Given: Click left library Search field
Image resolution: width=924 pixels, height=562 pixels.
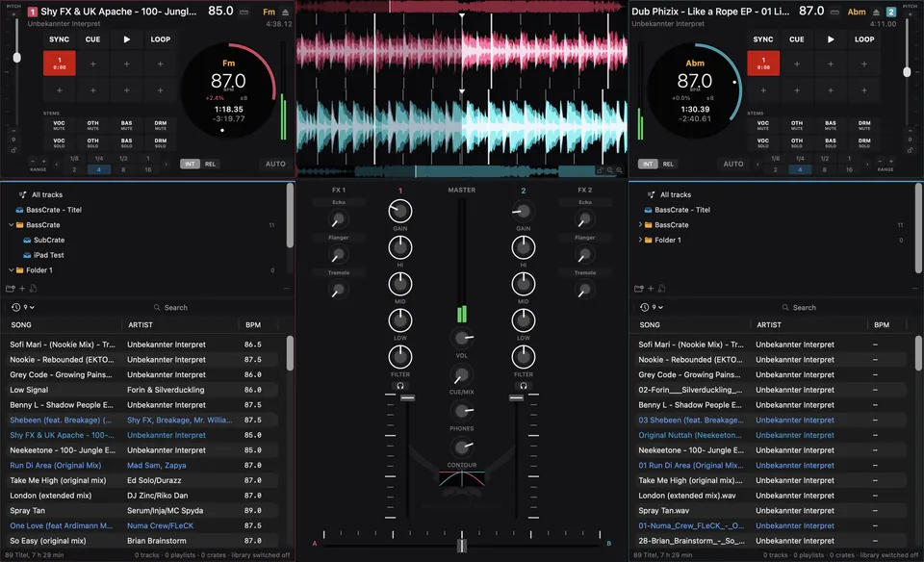Looking at the screenshot, I should 171,308.
